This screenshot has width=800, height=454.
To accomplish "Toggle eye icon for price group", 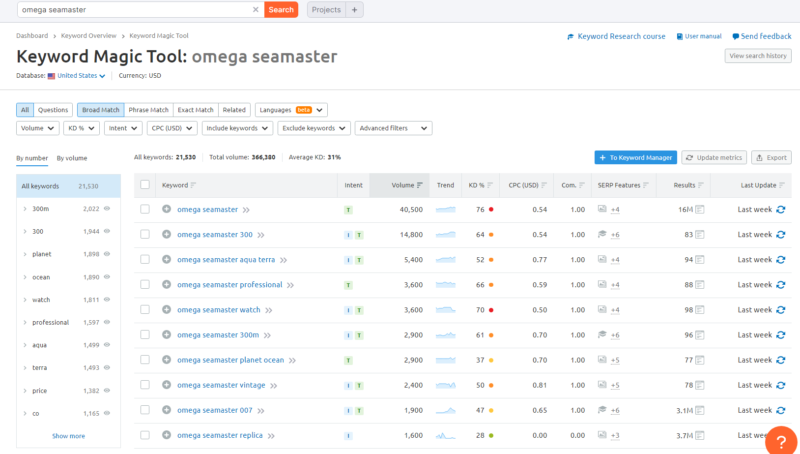I will (x=107, y=390).
